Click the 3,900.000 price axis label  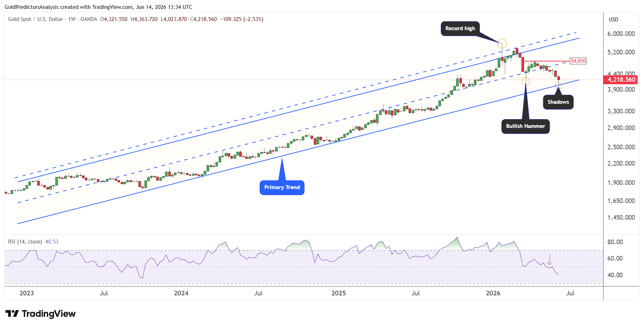point(621,90)
